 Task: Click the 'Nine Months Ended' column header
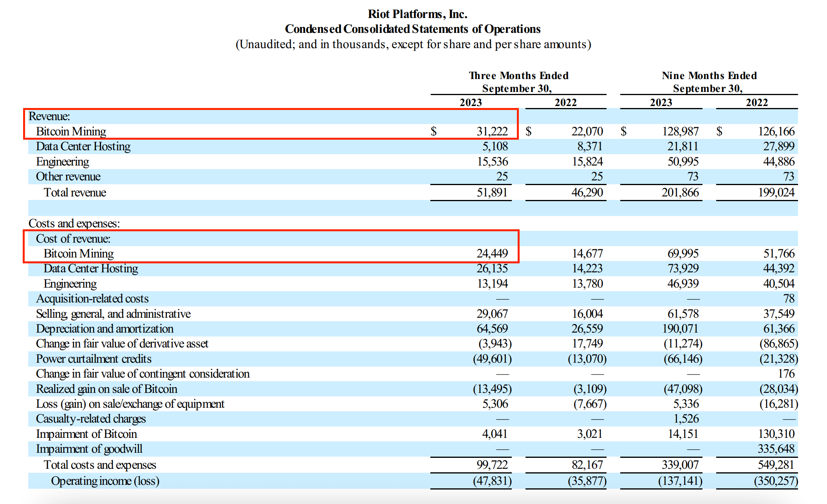pos(709,76)
